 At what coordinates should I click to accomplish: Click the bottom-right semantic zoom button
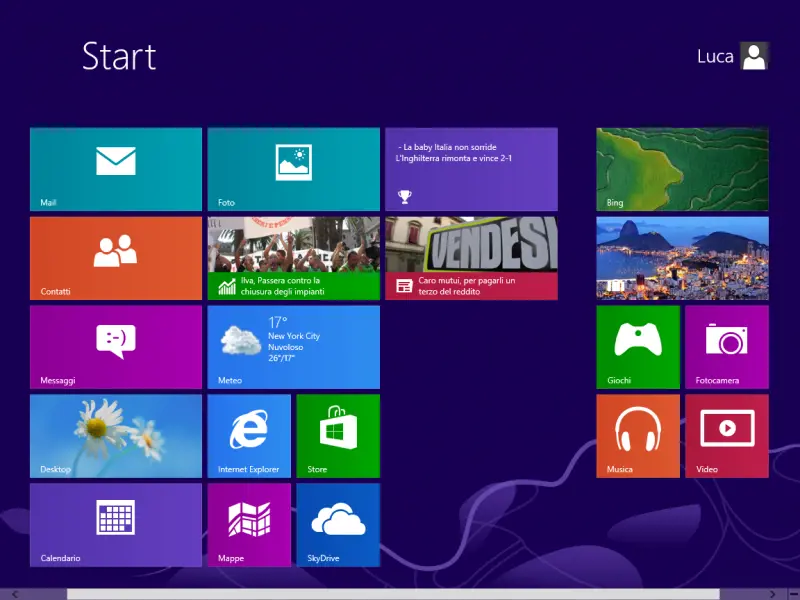tap(792, 594)
